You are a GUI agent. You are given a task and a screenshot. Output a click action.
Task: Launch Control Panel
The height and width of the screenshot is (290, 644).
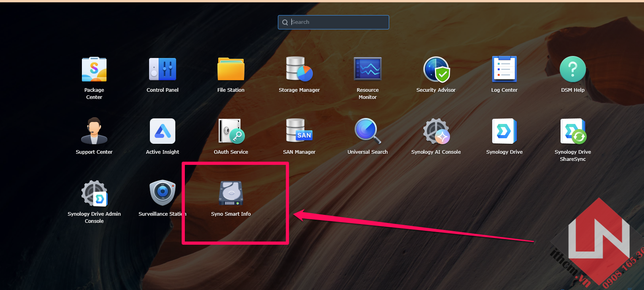(163, 69)
